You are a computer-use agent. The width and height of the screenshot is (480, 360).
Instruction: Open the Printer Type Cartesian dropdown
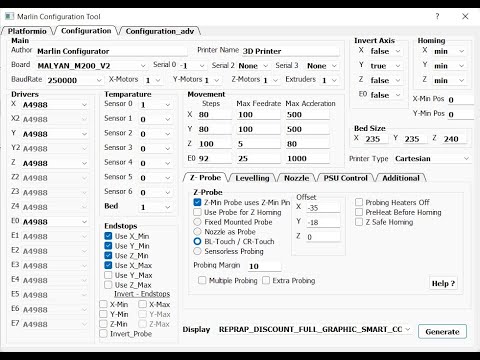[x=432, y=158]
